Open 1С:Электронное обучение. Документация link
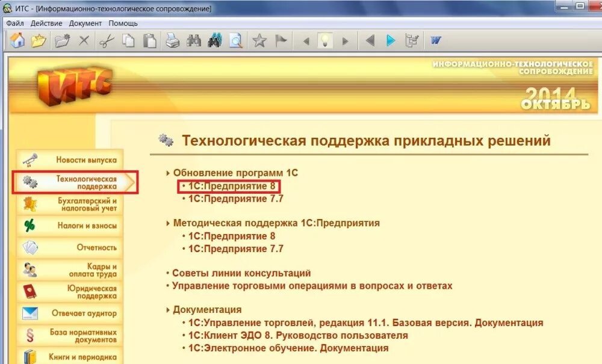Screen dimensions: 602x364 [288, 348]
